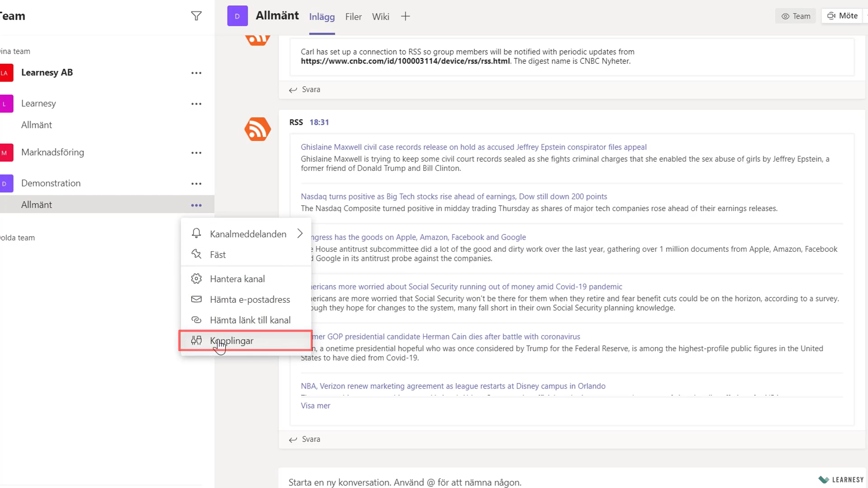Select the Marknadsföring team
Image resolution: width=868 pixels, height=488 pixels.
click(52, 152)
